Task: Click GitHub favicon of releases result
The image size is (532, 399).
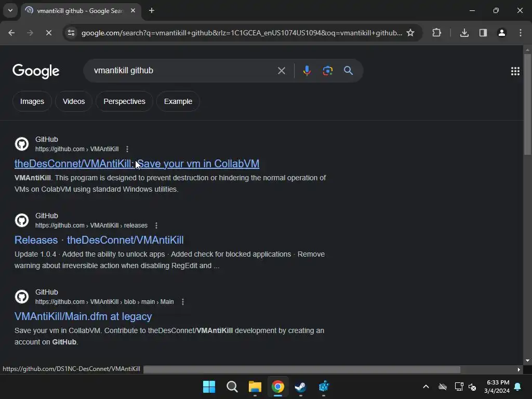Action: pyautogui.click(x=22, y=220)
